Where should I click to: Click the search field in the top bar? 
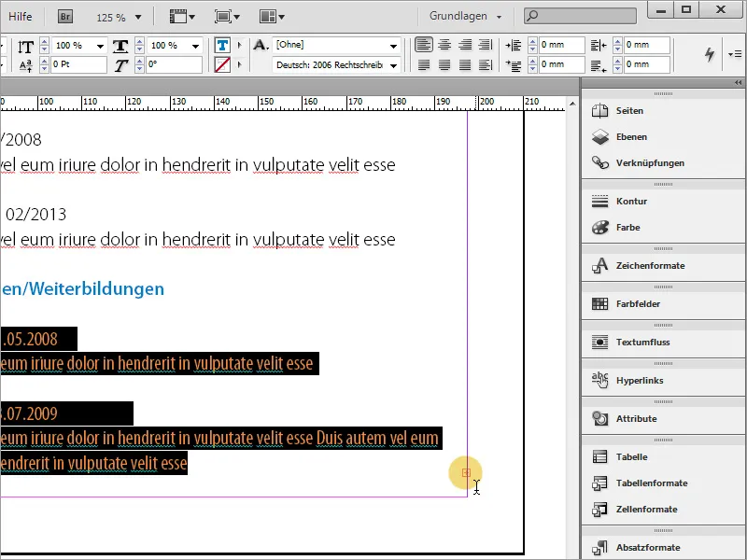[x=580, y=16]
